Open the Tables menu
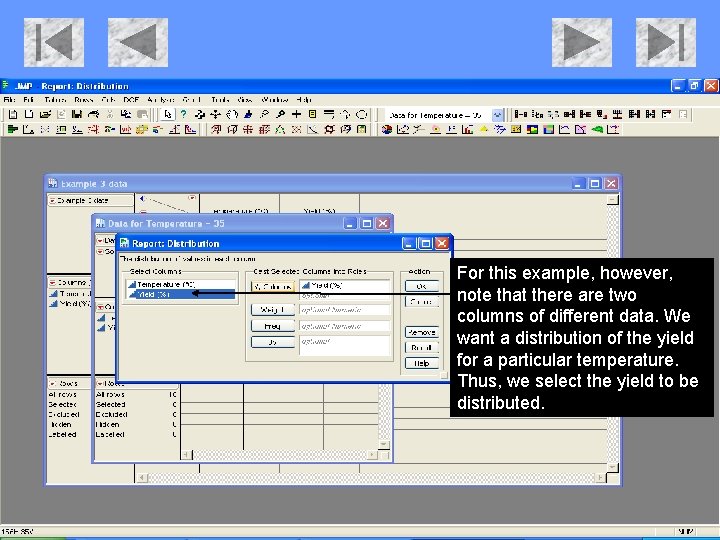The height and width of the screenshot is (540, 720). coord(55,100)
